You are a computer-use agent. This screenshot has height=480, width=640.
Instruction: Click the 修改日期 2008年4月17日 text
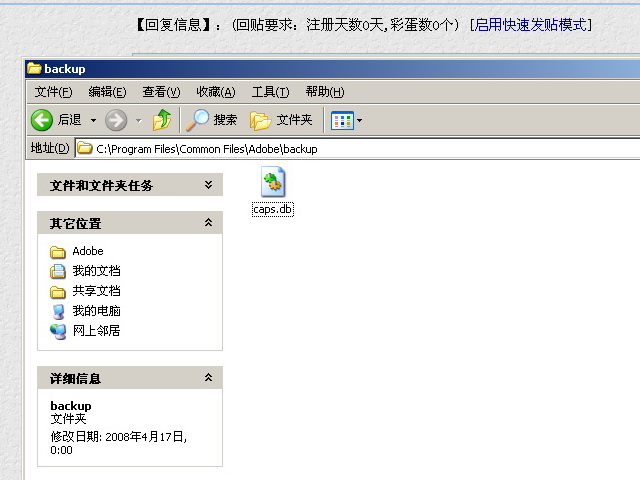[x=118, y=443]
